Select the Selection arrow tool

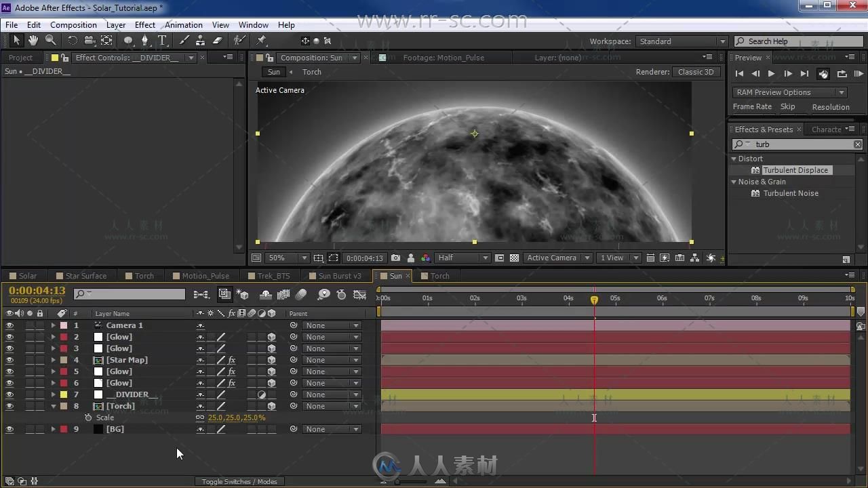(x=17, y=41)
